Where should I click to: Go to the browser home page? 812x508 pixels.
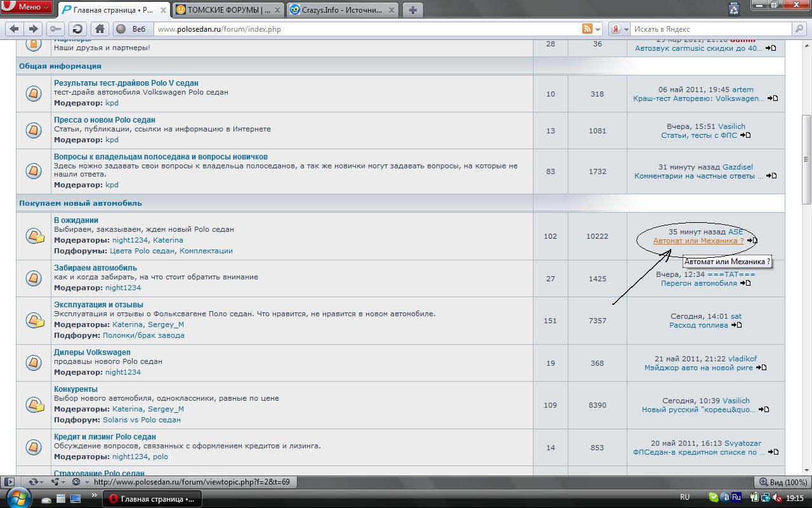[x=100, y=29]
